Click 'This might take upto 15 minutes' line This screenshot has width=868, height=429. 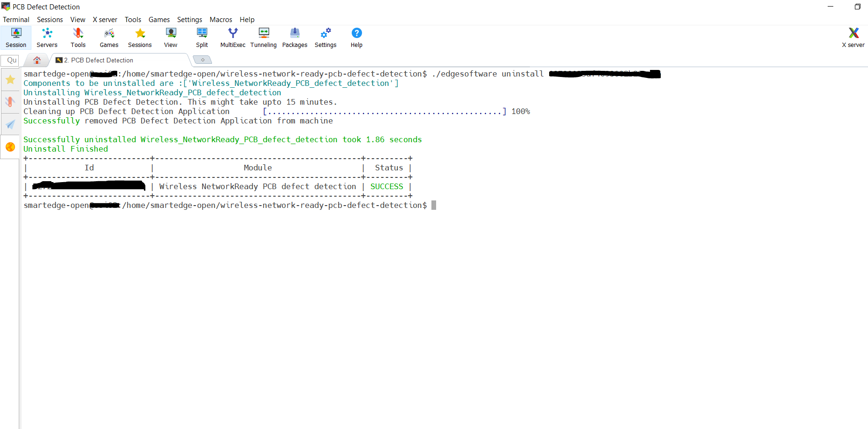181,102
